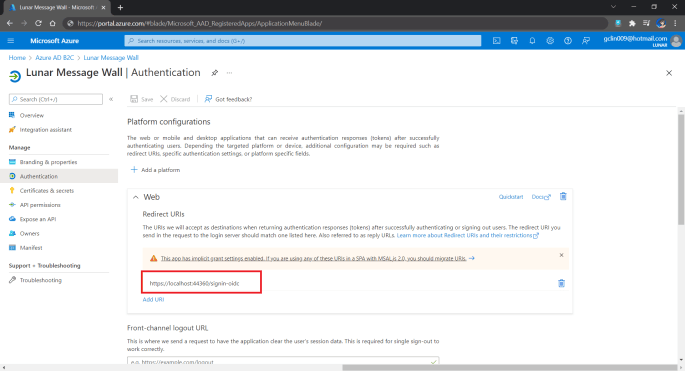Click the Front-channel logout URL field
This screenshot has width=685, height=371.
[283, 362]
